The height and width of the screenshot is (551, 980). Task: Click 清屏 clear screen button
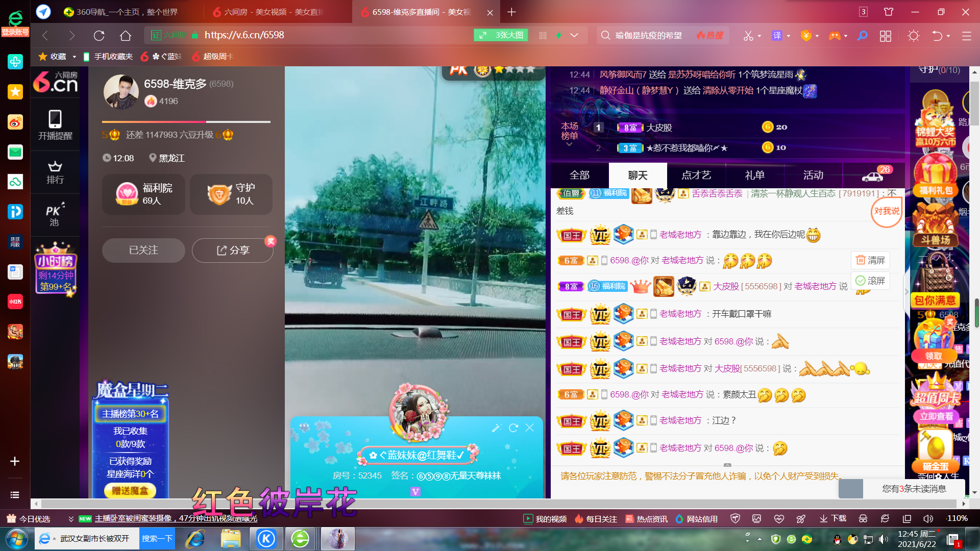coord(870,260)
